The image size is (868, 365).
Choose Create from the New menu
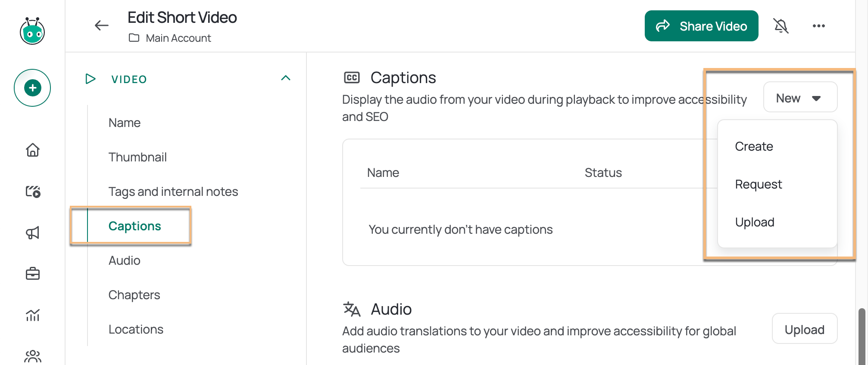(754, 146)
